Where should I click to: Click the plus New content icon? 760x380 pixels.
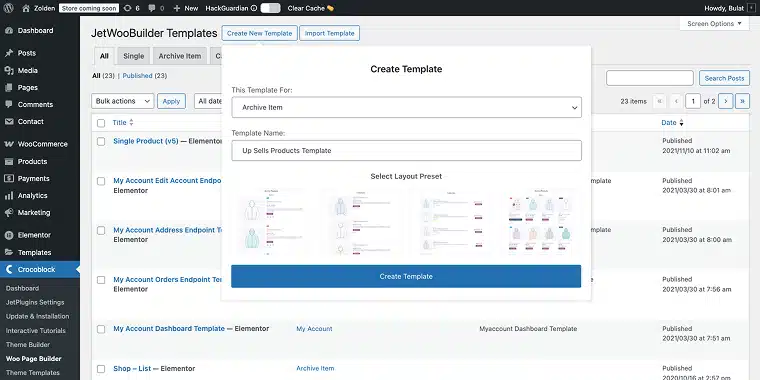pyautogui.click(x=177, y=8)
